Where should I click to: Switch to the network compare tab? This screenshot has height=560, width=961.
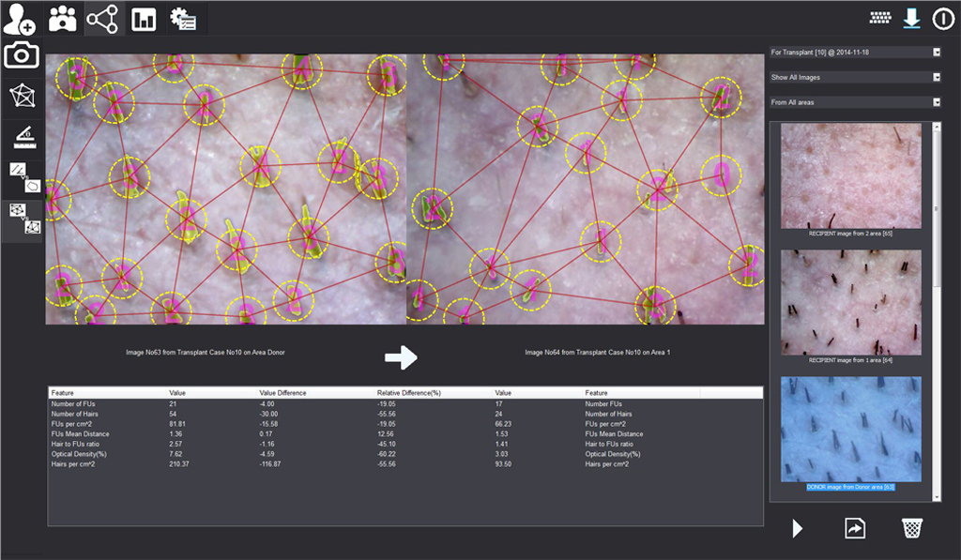pos(102,19)
